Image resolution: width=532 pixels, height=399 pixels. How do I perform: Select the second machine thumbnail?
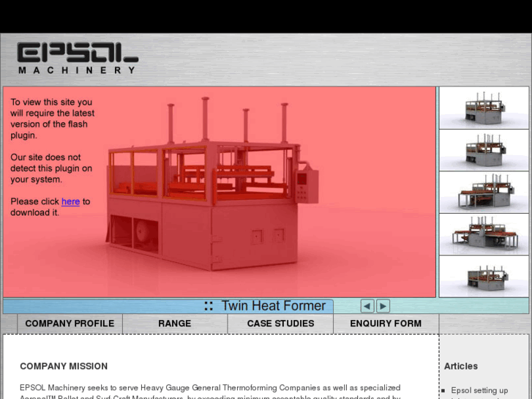pyautogui.click(x=484, y=150)
